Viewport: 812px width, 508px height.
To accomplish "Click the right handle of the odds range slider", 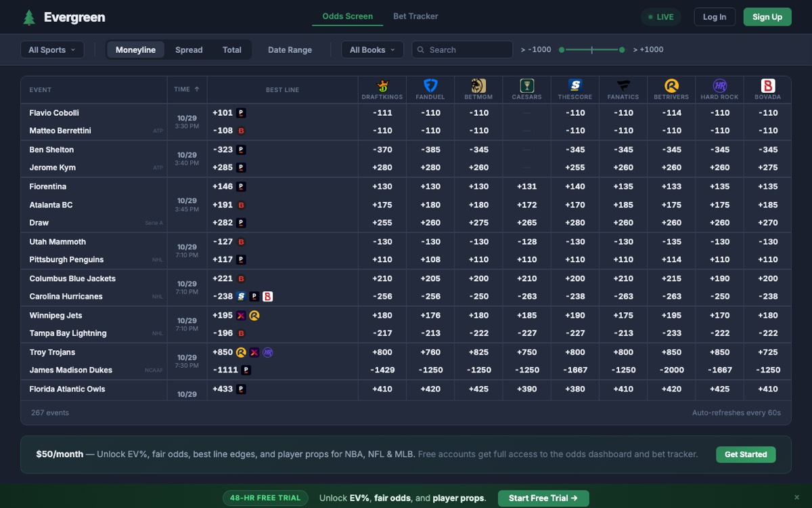I will click(622, 49).
